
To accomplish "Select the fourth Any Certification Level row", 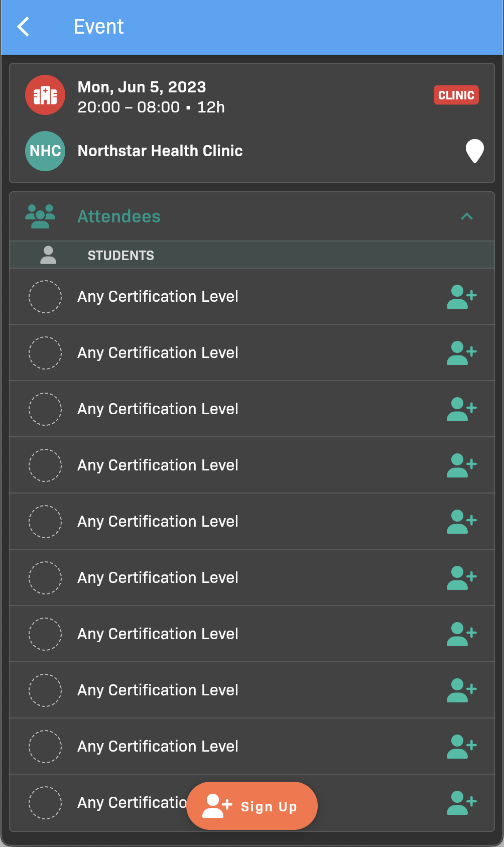I will (158, 465).
